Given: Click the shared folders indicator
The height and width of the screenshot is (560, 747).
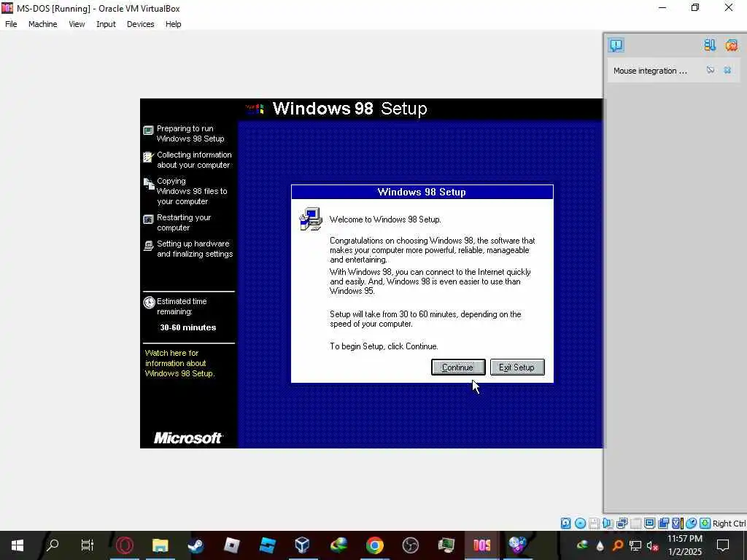Looking at the screenshot, I should pos(663,524).
